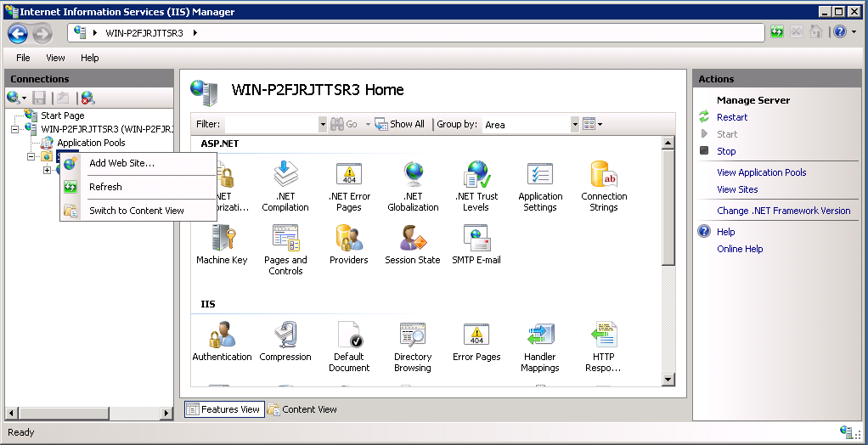Image resolution: width=868 pixels, height=445 pixels.
Task: Open the .NET Compilation feature
Action: [x=285, y=187]
